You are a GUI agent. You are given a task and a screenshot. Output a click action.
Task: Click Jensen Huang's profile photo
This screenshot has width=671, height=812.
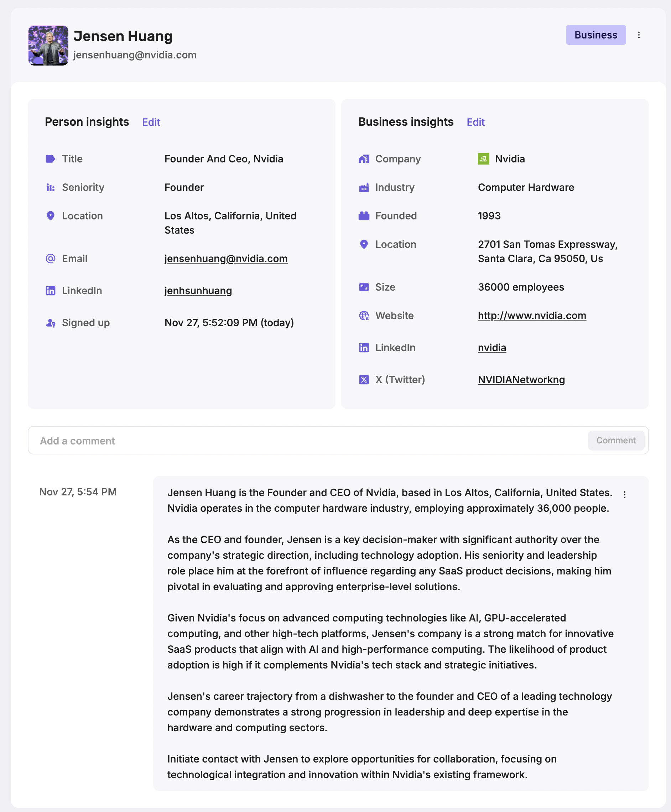tap(48, 46)
